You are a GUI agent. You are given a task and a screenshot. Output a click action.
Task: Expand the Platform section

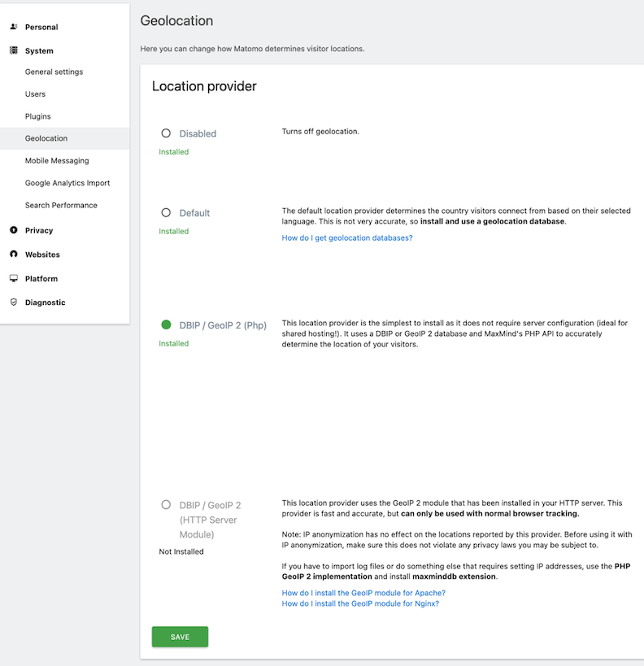pyautogui.click(x=42, y=278)
